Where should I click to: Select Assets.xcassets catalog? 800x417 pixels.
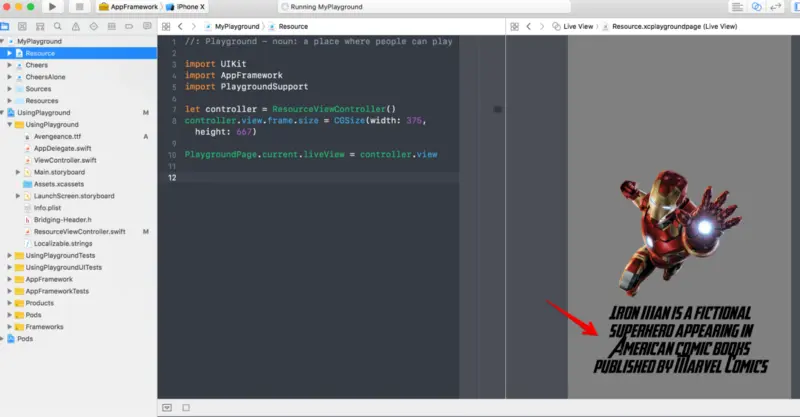78,184
